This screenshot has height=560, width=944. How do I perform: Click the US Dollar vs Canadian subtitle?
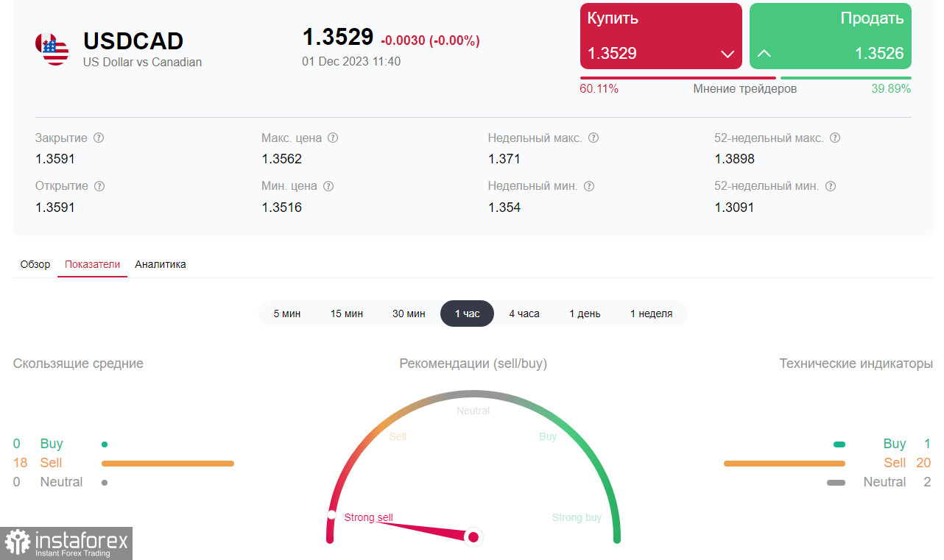tap(142, 62)
